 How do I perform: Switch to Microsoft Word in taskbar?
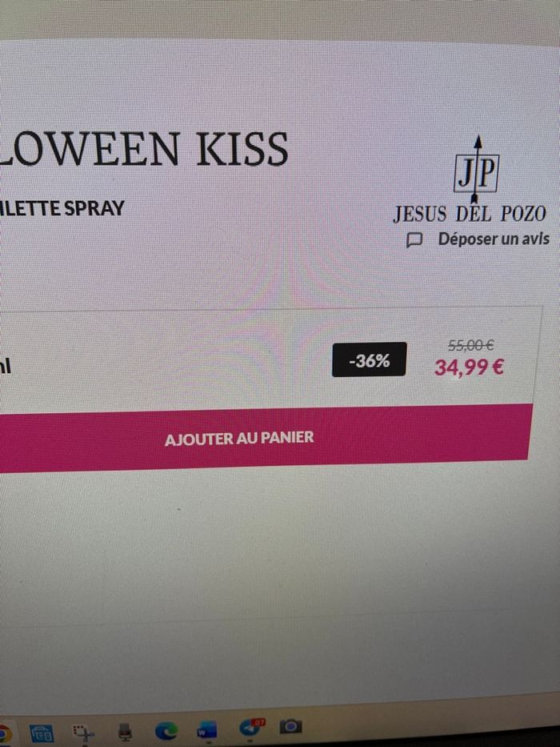[x=207, y=729]
